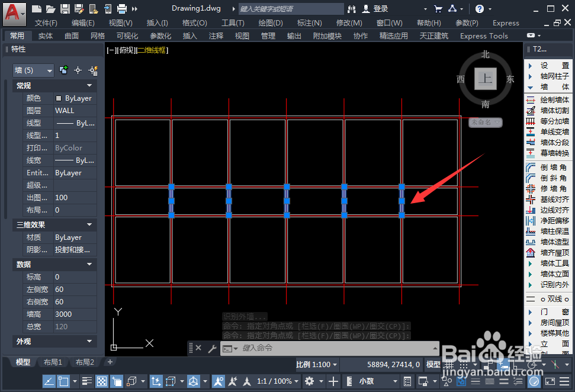Image resolution: width=575 pixels, height=392 pixels.
Task: Click the Save As icon with pencil
Action: 79,9
